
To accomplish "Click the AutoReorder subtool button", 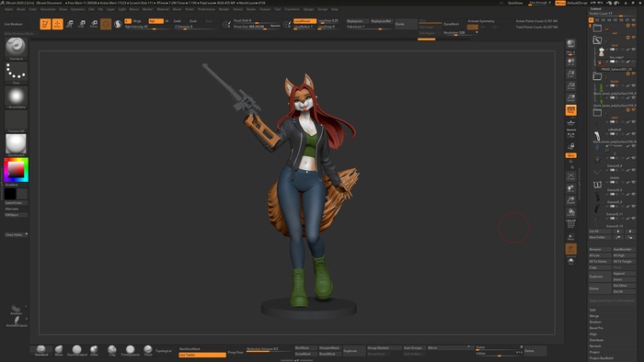I will 624,249.
